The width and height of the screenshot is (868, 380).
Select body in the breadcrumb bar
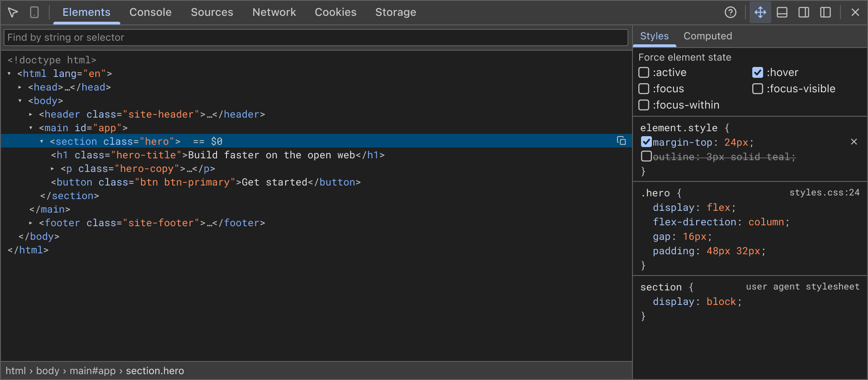click(x=47, y=371)
